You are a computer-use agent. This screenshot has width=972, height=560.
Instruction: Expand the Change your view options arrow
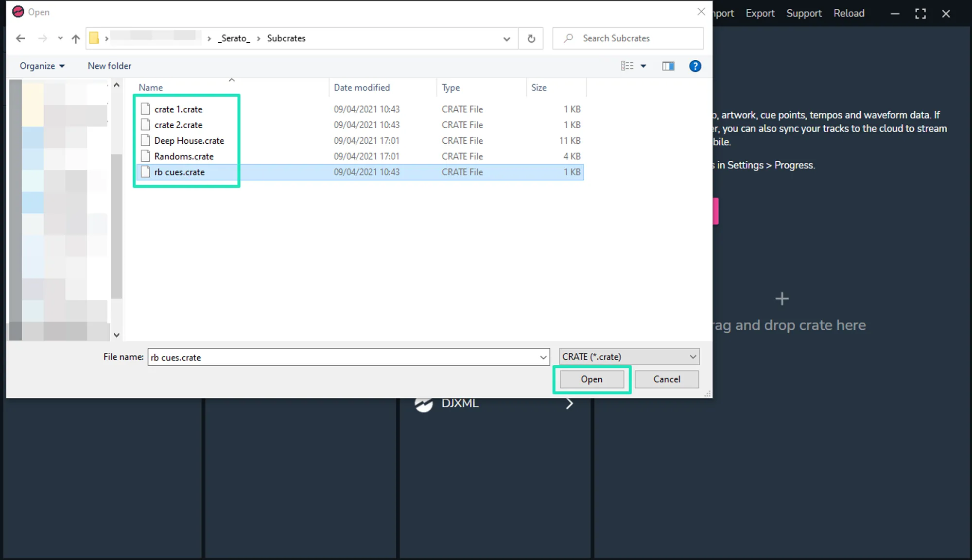(643, 66)
